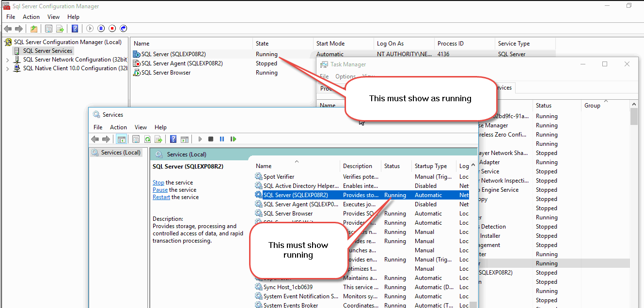Screen dimensions: 644x308
Task: Sort by Name column in Configuration Manager
Action: (191, 44)
